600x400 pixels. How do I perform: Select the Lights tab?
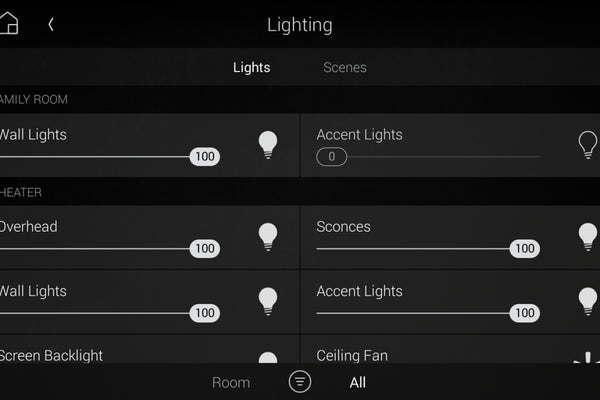click(x=251, y=67)
